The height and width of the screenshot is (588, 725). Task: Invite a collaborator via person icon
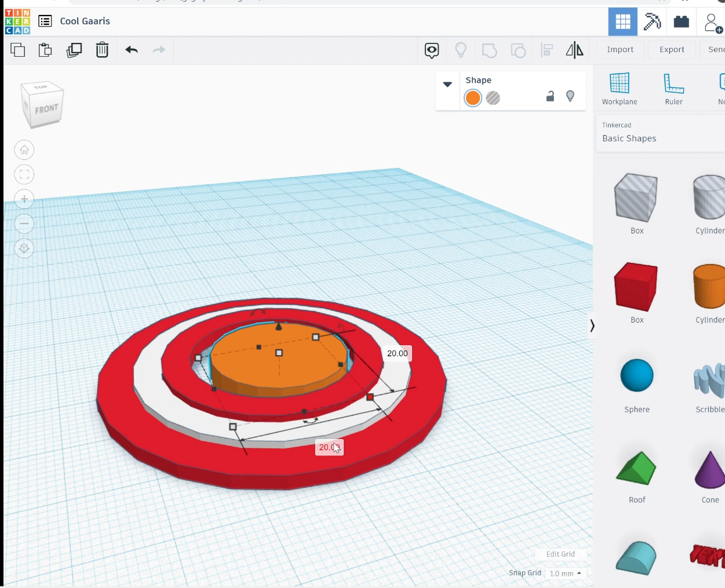[712, 23]
